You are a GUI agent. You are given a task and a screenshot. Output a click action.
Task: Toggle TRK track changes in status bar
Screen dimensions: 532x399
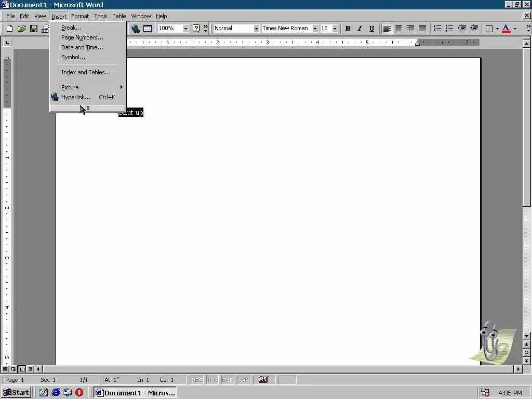(x=212, y=380)
